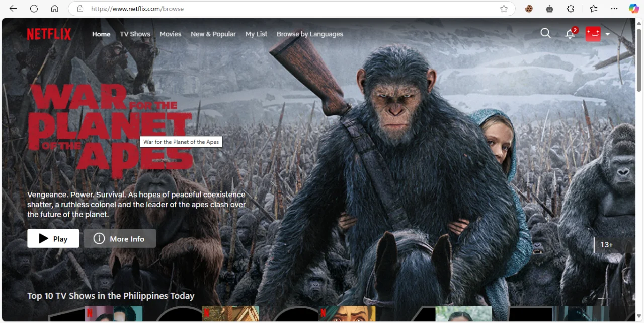The height and width of the screenshot is (323, 644).
Task: Click the vertical page scrollbar
Action: 639,60
